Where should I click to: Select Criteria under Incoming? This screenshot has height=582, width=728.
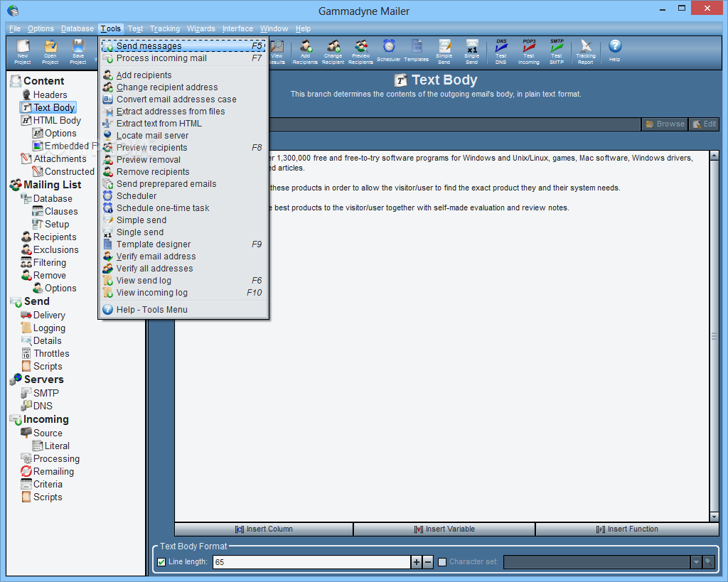point(42,485)
